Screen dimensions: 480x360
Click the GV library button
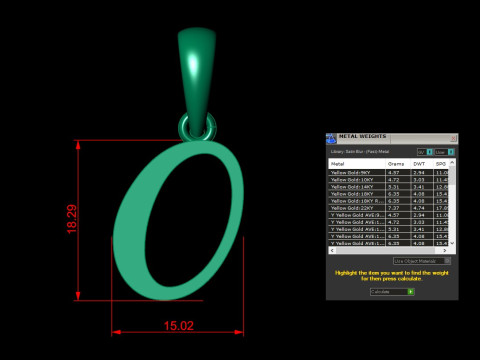[x=425, y=152]
